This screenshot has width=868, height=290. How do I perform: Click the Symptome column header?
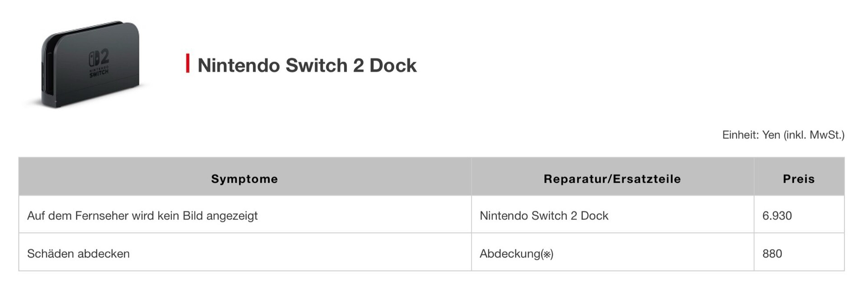[245, 179]
